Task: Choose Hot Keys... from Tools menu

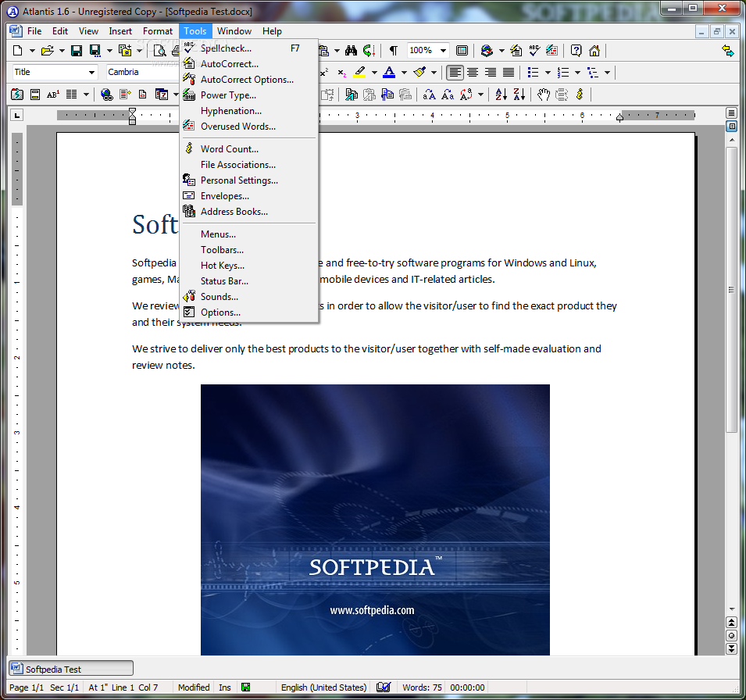Action: pos(249,266)
